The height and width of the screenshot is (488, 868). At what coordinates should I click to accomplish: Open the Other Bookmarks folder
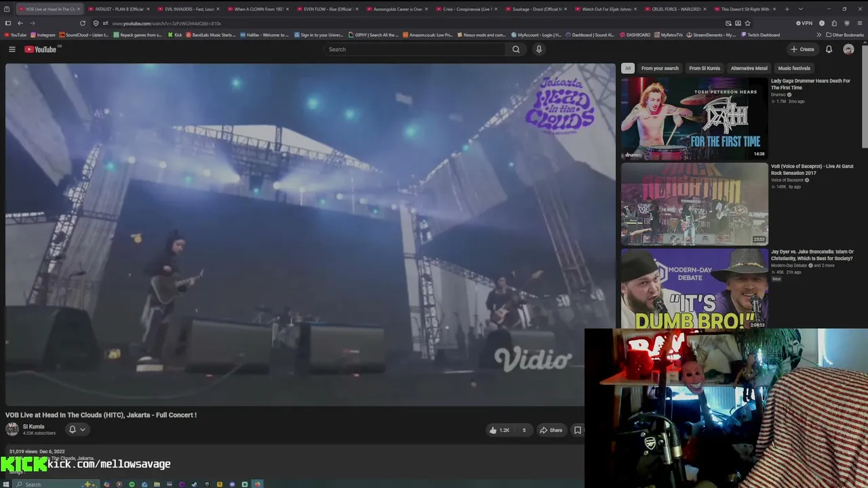[x=844, y=35]
